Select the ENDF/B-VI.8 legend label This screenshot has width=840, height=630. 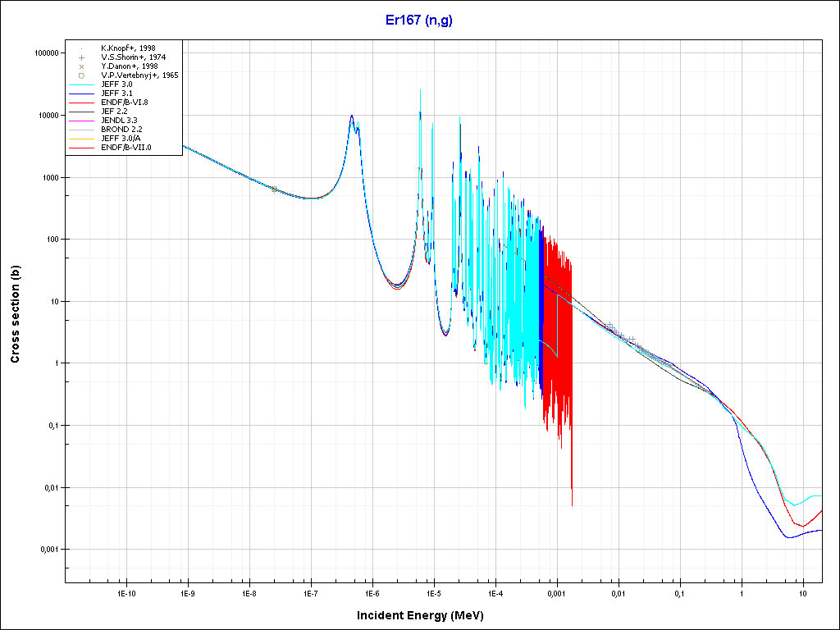pyautogui.click(x=125, y=103)
